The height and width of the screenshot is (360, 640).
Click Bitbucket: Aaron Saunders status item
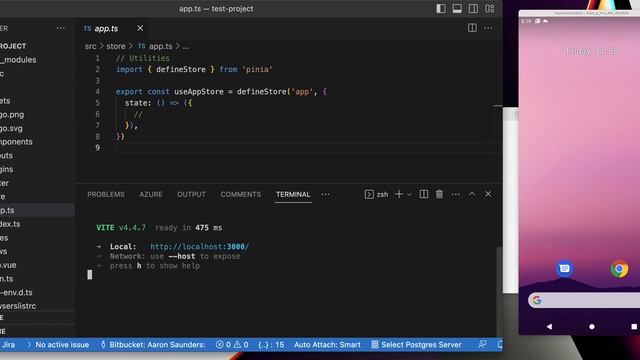(153, 345)
